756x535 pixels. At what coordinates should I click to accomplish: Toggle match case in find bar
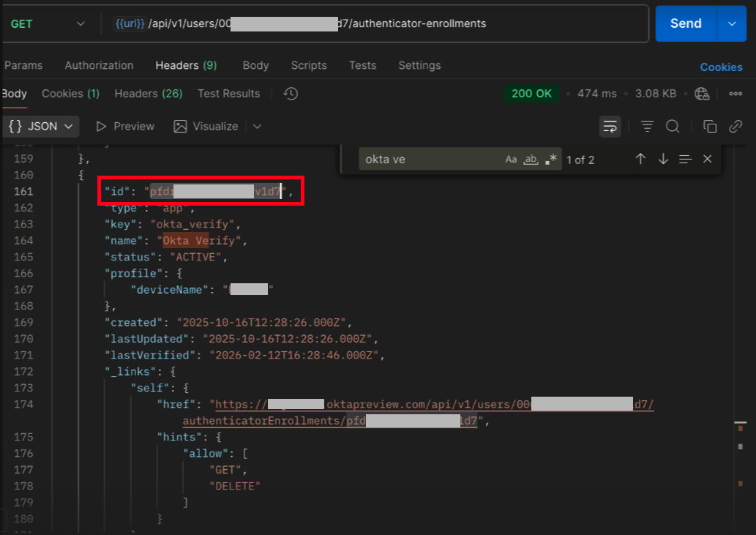click(511, 160)
